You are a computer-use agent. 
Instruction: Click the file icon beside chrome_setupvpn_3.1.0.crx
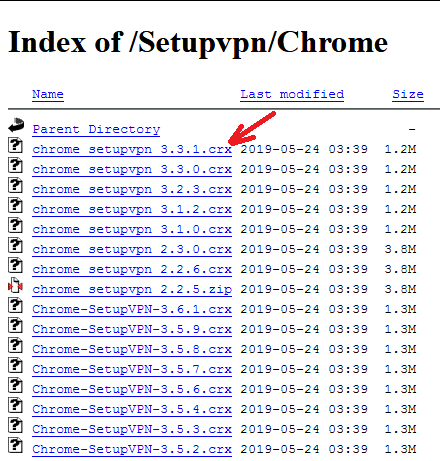pyautogui.click(x=15, y=226)
